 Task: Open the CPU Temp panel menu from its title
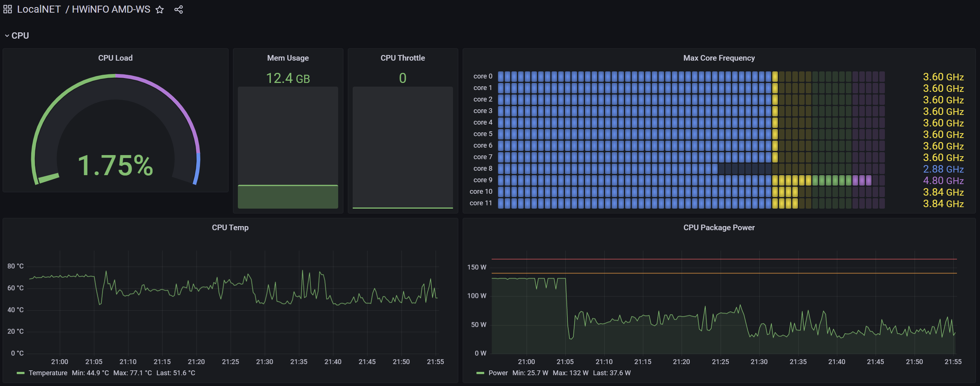pos(230,227)
